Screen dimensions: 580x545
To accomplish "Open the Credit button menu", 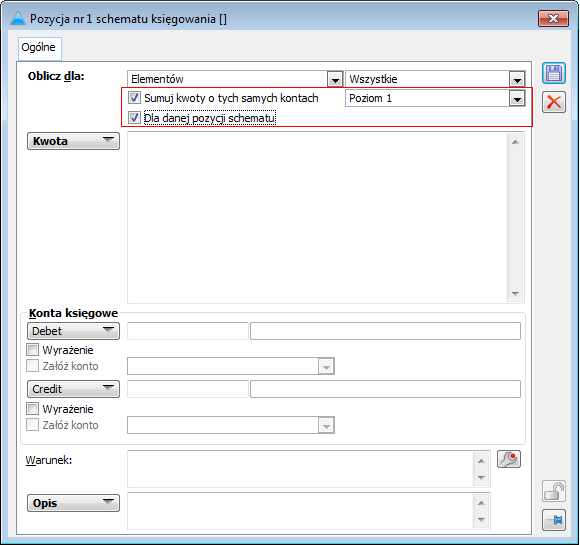I will [x=73, y=389].
